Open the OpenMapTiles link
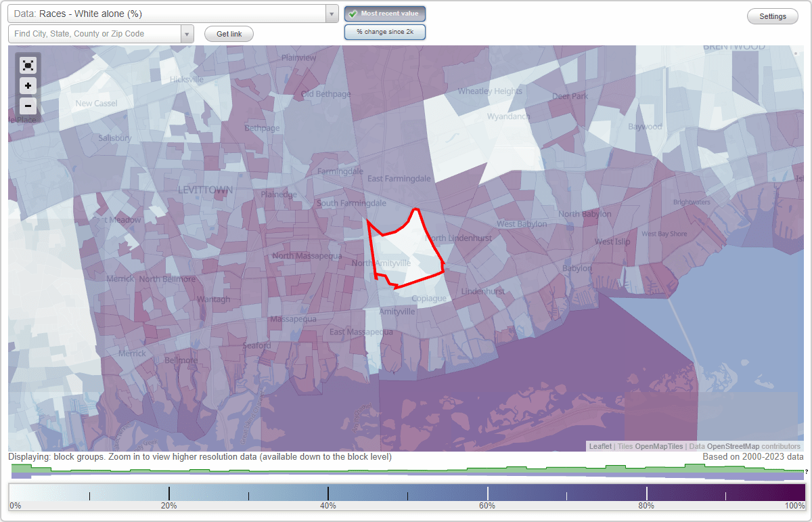 (x=659, y=446)
